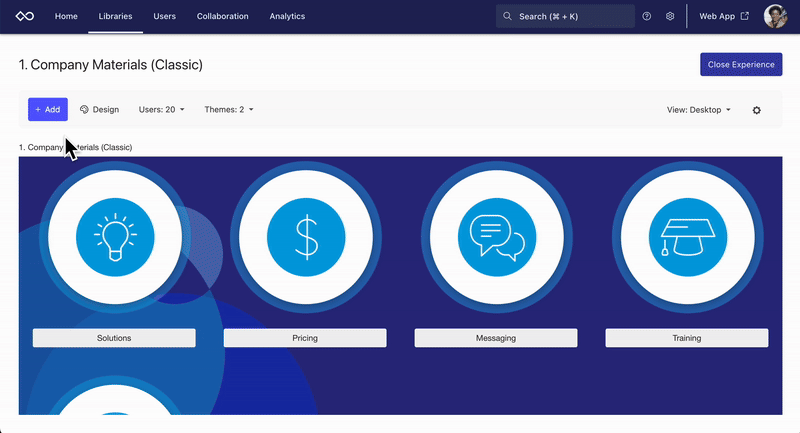
Task: Click the search magnifier icon
Action: click(x=507, y=16)
